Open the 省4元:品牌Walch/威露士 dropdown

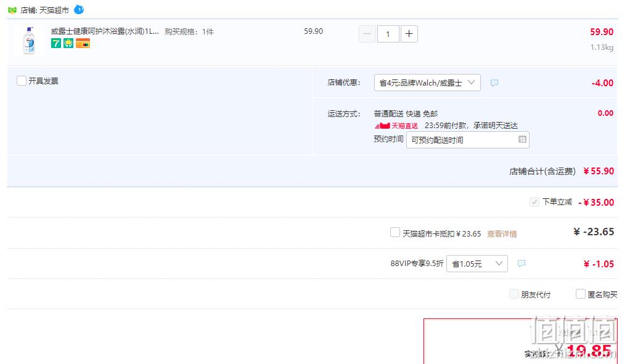pos(427,83)
